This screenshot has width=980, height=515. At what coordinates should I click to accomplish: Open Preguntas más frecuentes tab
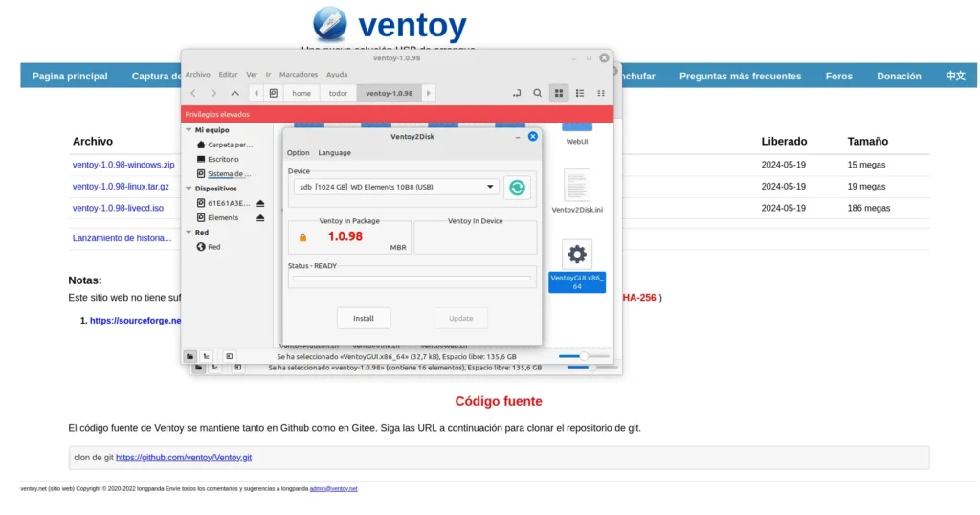pyautogui.click(x=740, y=77)
